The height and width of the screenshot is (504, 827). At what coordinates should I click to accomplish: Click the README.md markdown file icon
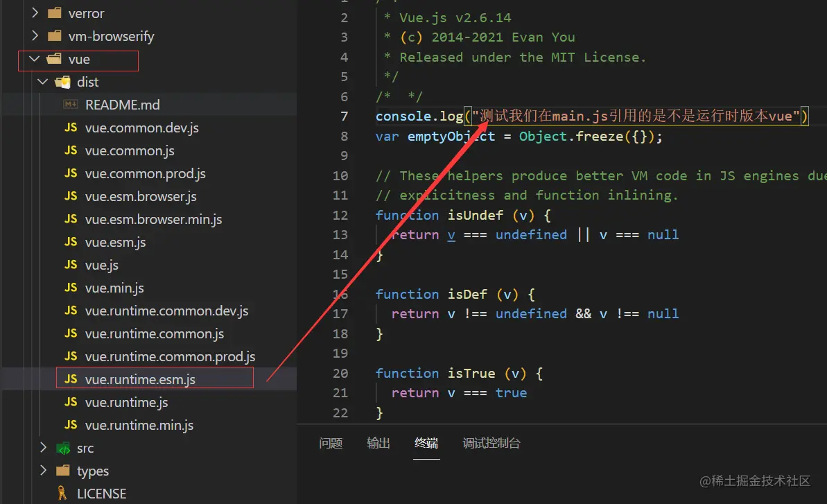[71, 105]
